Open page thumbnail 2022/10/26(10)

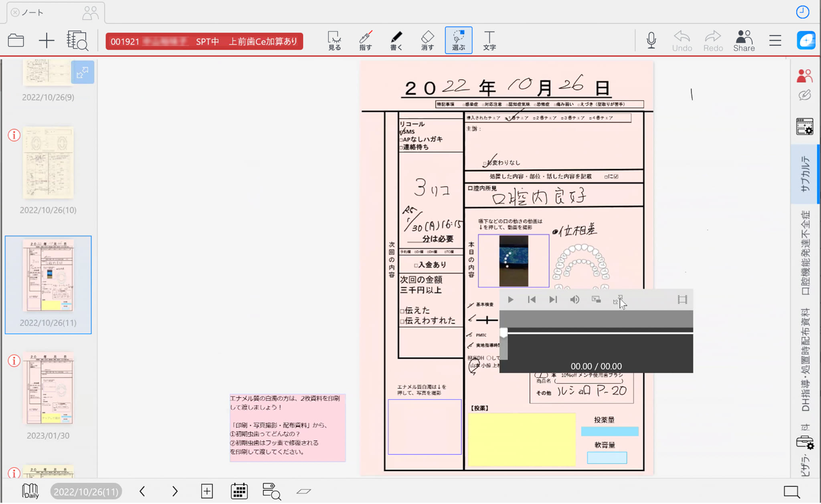coord(48,162)
